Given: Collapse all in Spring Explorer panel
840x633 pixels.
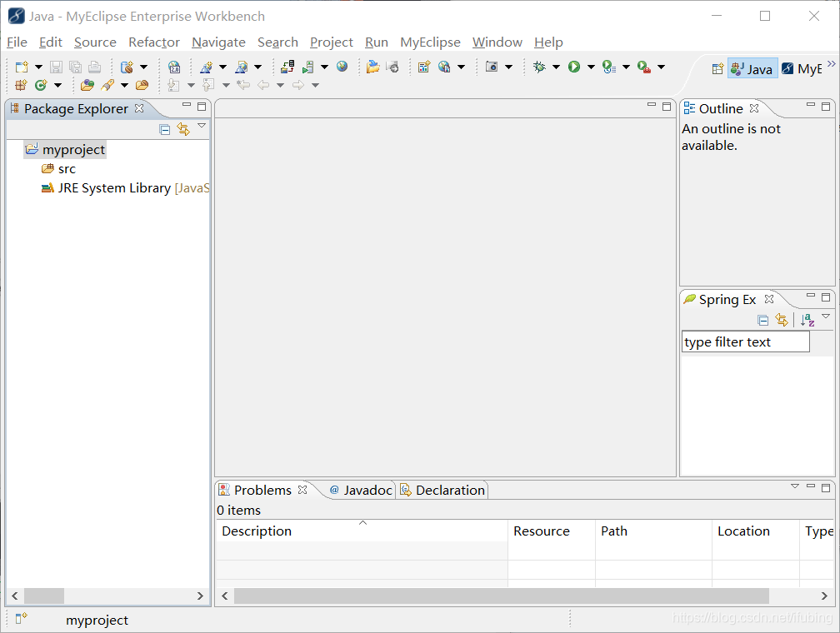Looking at the screenshot, I should pyautogui.click(x=763, y=321).
